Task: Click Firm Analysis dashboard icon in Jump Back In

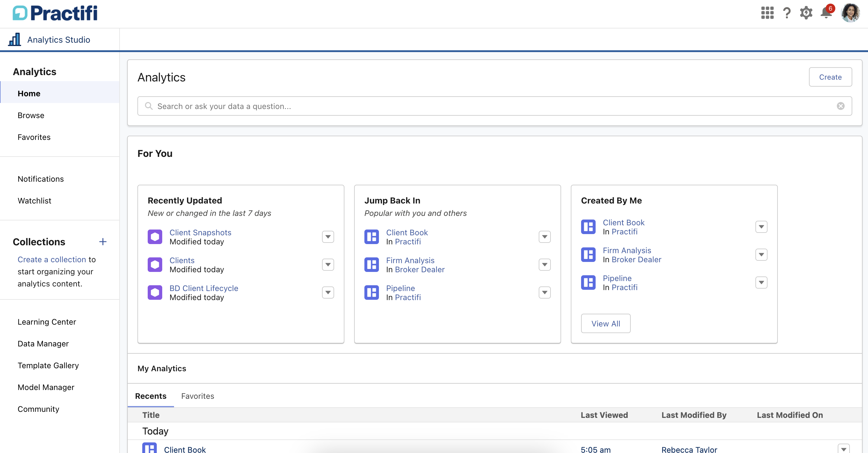Action: pos(372,265)
